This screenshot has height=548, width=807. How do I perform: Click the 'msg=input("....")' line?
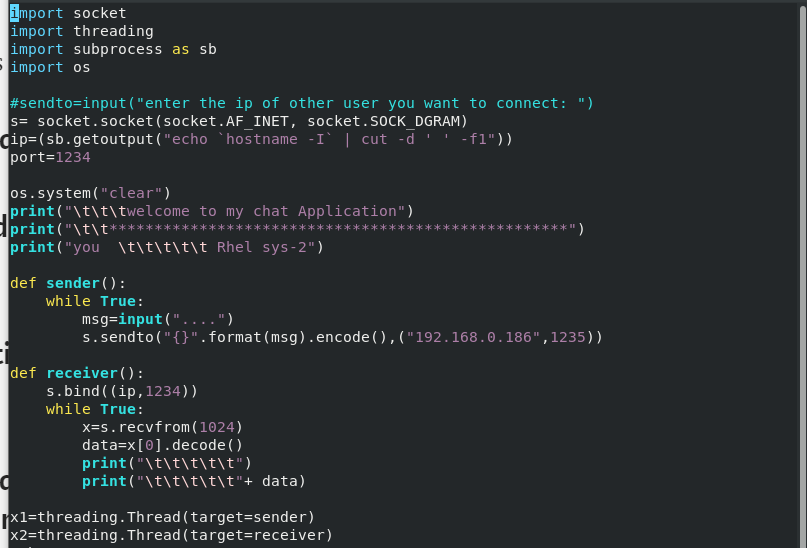coord(157,320)
